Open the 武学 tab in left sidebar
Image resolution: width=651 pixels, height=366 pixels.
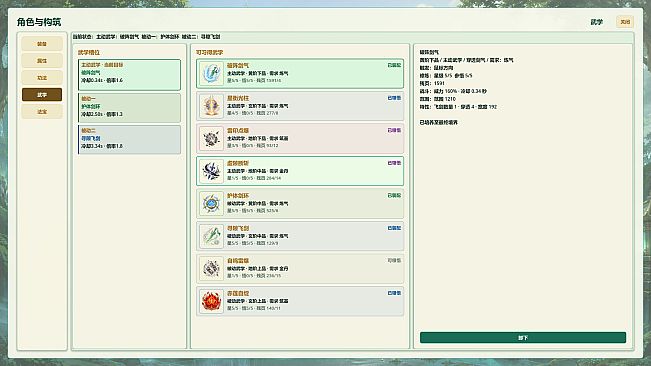click(x=42, y=95)
